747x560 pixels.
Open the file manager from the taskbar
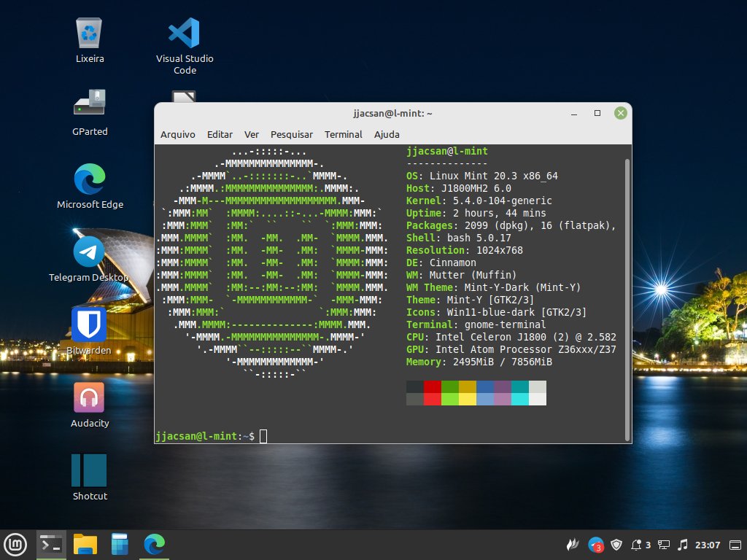[85, 544]
